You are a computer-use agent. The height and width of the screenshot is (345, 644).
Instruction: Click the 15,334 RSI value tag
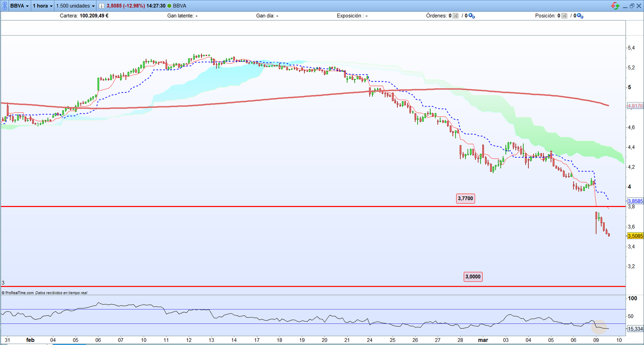pyautogui.click(x=635, y=329)
